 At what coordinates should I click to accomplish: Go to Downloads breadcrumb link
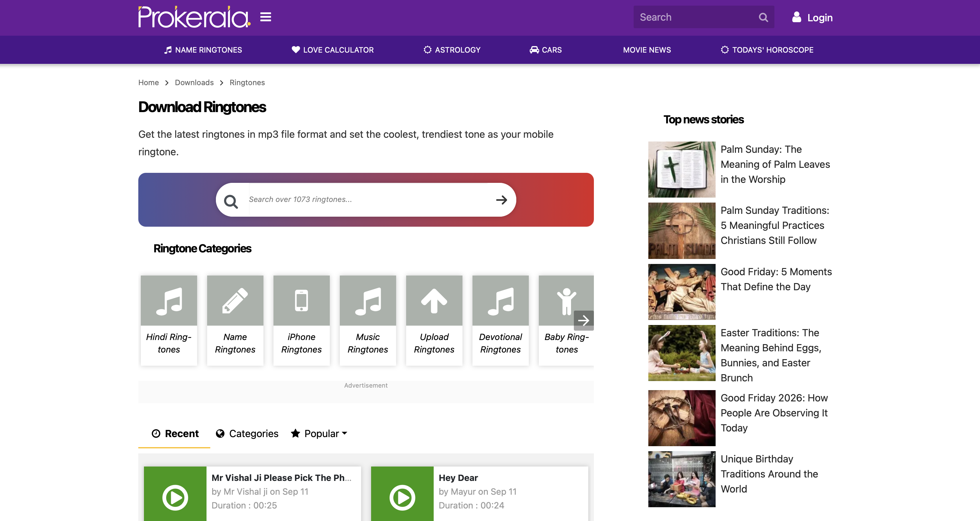[194, 83]
